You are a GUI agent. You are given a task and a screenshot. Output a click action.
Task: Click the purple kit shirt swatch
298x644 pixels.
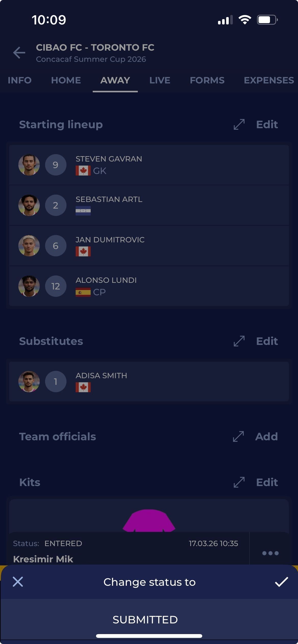pos(149,520)
